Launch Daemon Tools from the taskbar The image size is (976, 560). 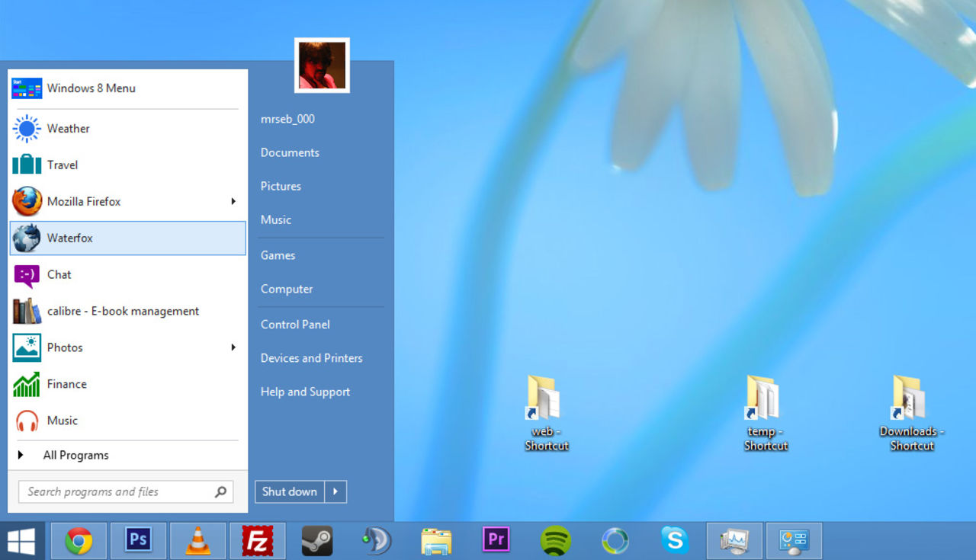pyautogui.click(x=377, y=540)
